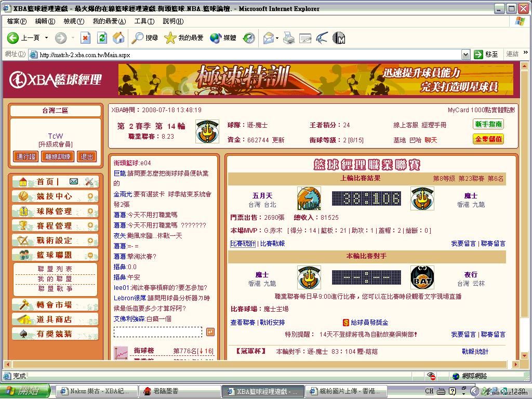Click the 街球榜 chart icon
532x399 pixels.
click(x=121, y=353)
